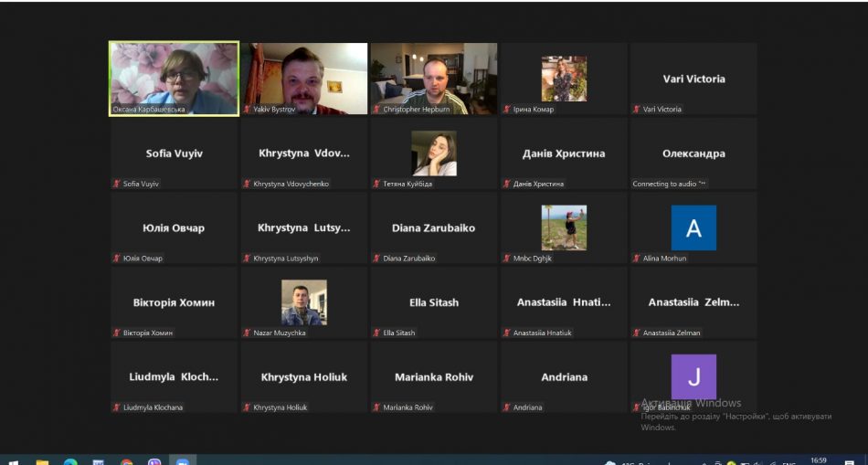This screenshot has height=465, width=868.
Task: Open File Explorer from the taskbar
Action: [42, 463]
